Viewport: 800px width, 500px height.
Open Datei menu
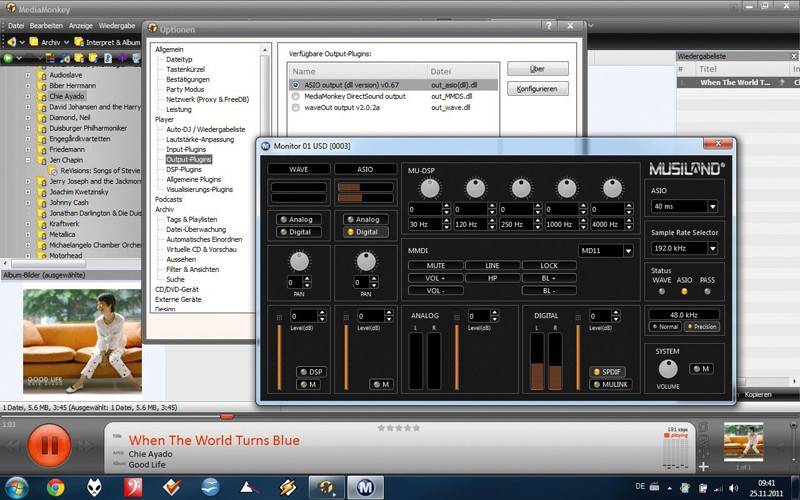[16, 26]
